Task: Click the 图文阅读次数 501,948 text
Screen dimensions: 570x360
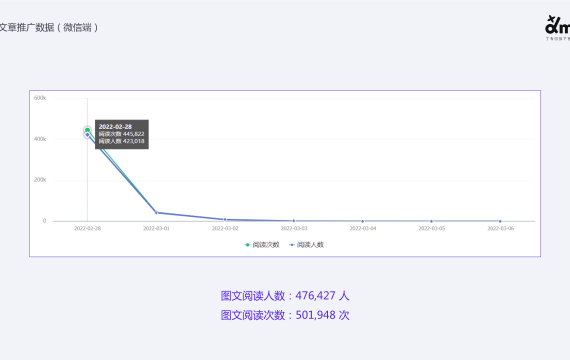Action: click(x=285, y=315)
